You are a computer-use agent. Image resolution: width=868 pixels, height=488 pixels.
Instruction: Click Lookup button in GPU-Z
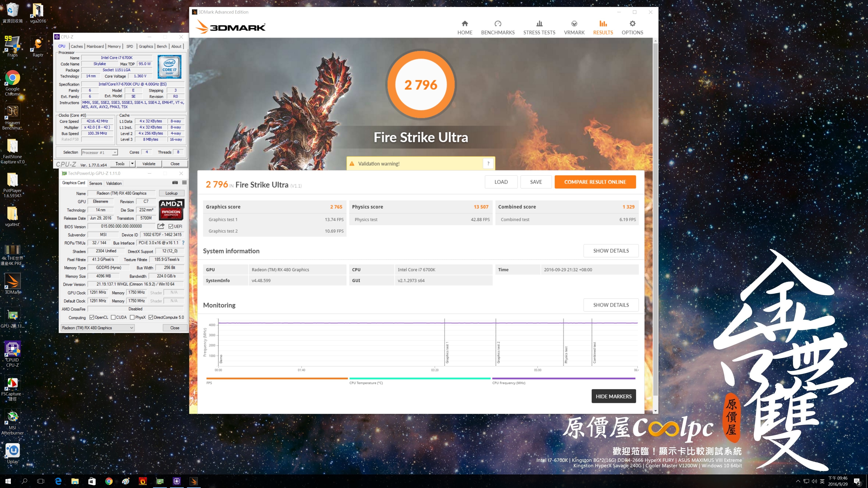(x=171, y=193)
